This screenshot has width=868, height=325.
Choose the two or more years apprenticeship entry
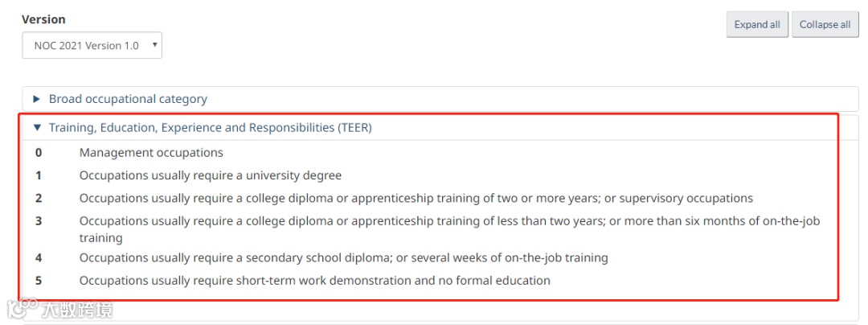416,198
